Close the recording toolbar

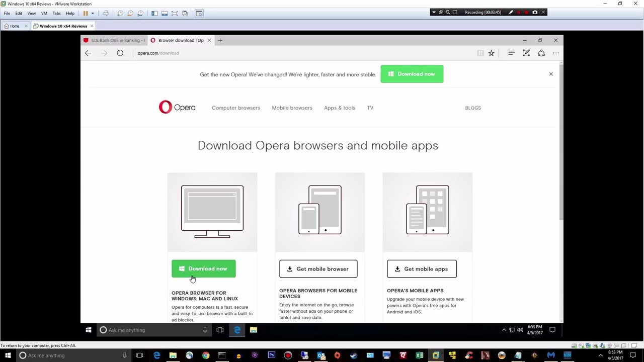pyautogui.click(x=543, y=12)
